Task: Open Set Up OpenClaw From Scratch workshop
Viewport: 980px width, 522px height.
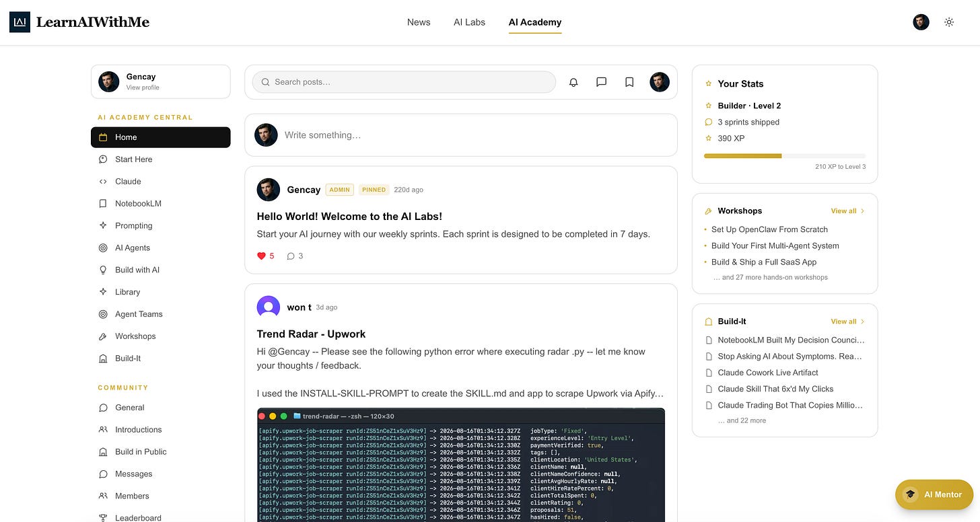Action: pyautogui.click(x=769, y=229)
